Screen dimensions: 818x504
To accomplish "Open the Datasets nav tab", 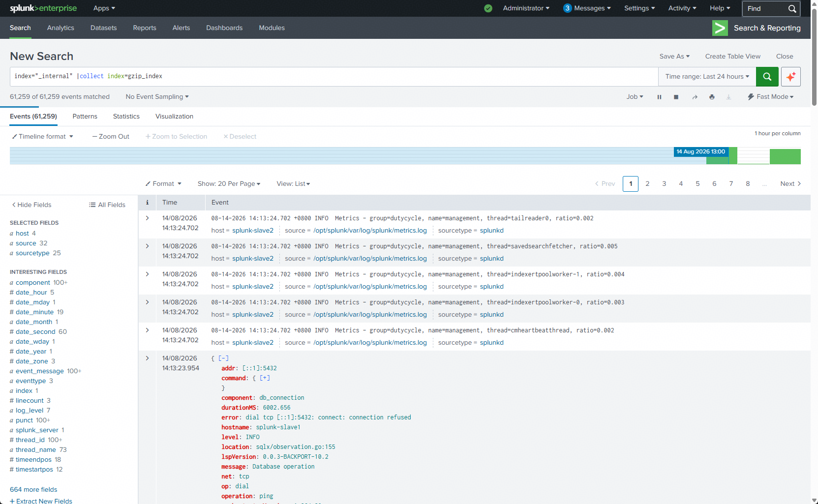I will point(104,28).
